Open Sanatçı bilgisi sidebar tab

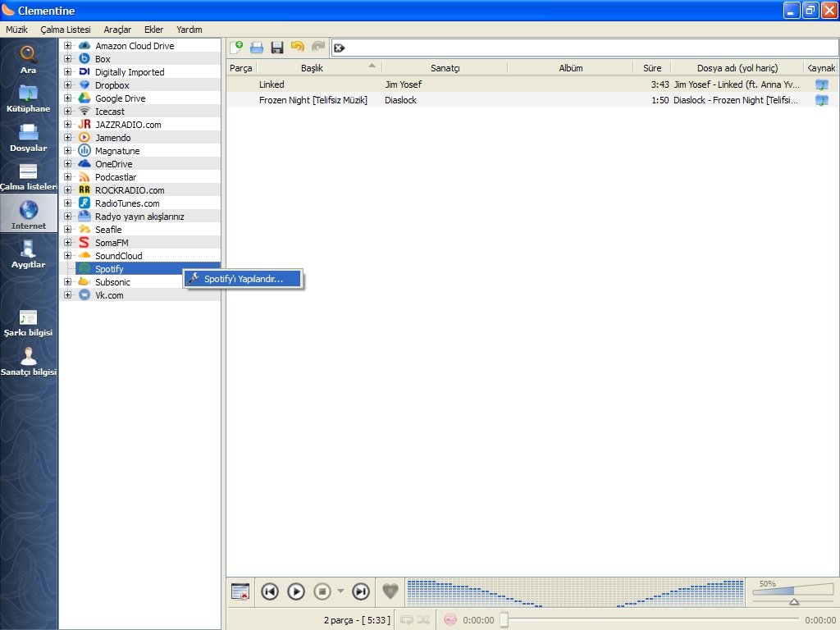pyautogui.click(x=29, y=362)
